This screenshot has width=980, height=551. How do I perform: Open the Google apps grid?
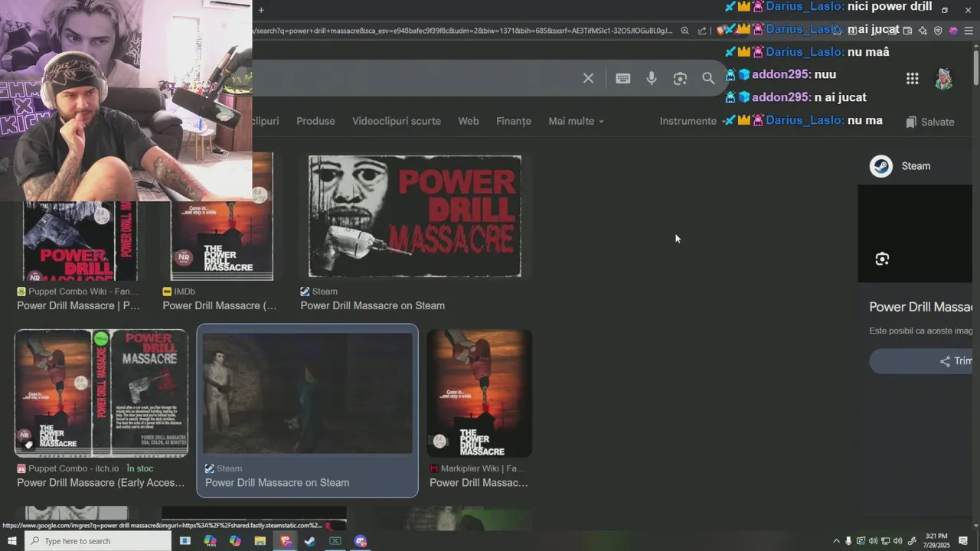pyautogui.click(x=913, y=78)
